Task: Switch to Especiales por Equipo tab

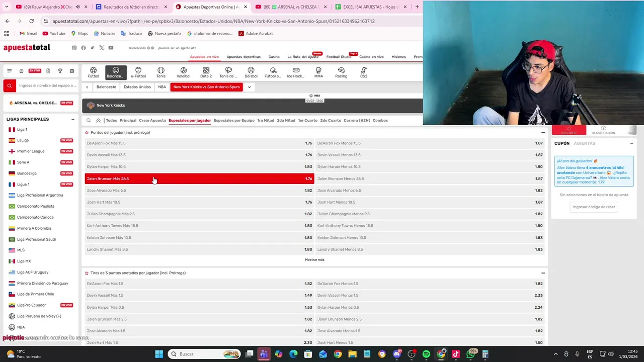Action: (x=234, y=121)
